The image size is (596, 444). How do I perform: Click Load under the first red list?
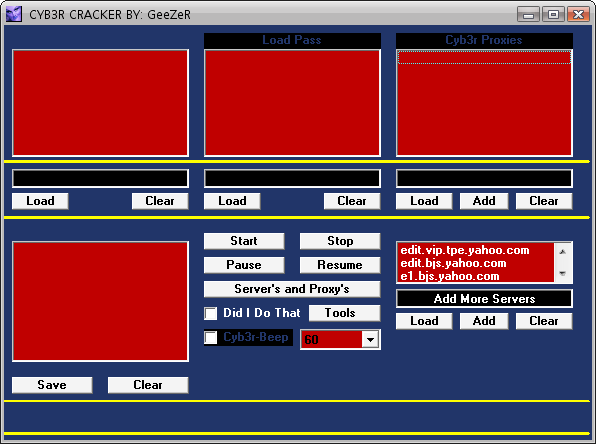pyautogui.click(x=40, y=201)
